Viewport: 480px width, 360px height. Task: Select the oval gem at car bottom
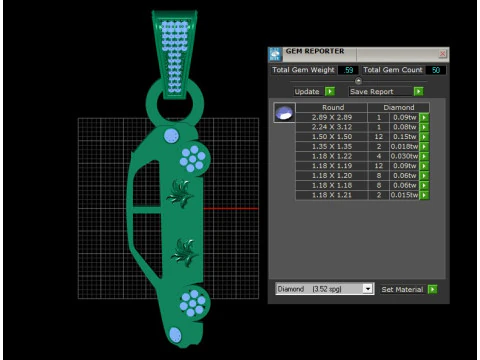175,335
